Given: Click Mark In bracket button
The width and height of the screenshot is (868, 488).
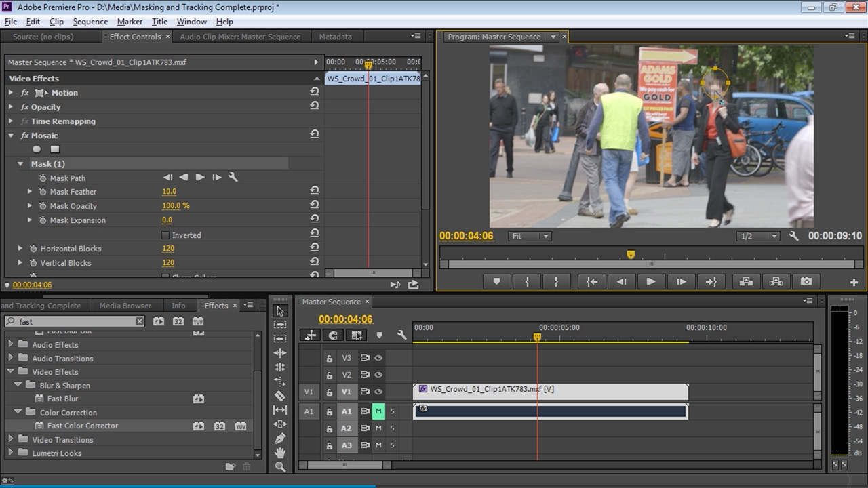Looking at the screenshot, I should pyautogui.click(x=526, y=281).
